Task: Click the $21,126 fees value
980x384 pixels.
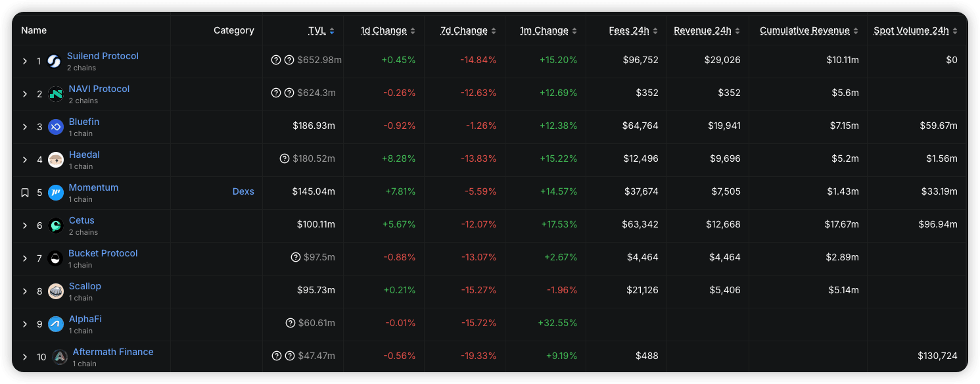Action: [x=641, y=290]
